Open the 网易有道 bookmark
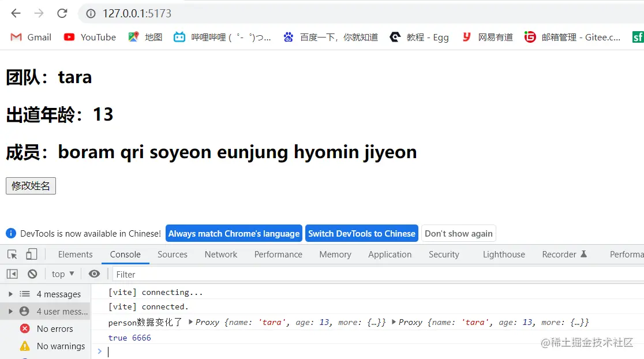644x359 pixels. (x=488, y=38)
